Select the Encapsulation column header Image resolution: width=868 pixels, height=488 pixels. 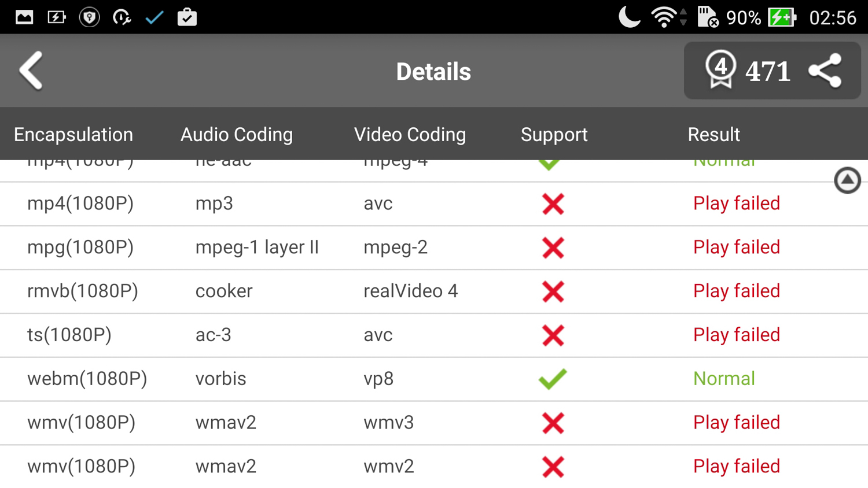pos(73,135)
